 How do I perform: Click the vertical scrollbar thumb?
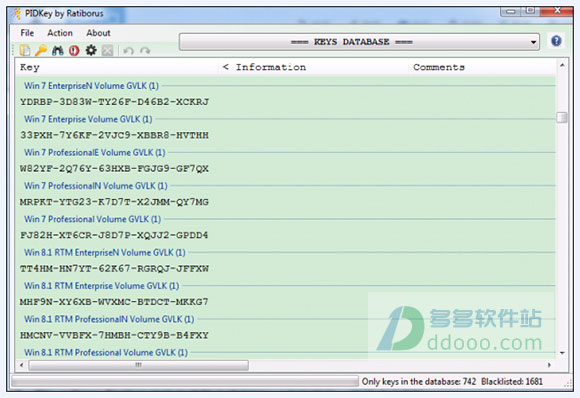click(562, 117)
